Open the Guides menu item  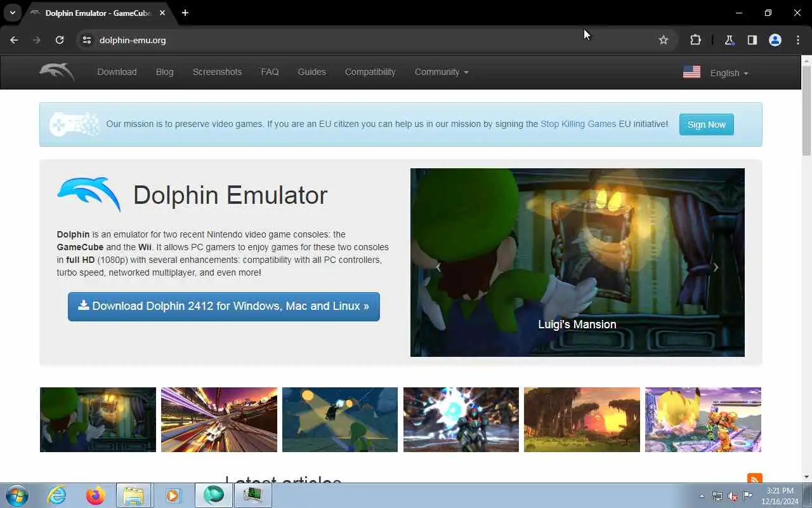pos(311,72)
